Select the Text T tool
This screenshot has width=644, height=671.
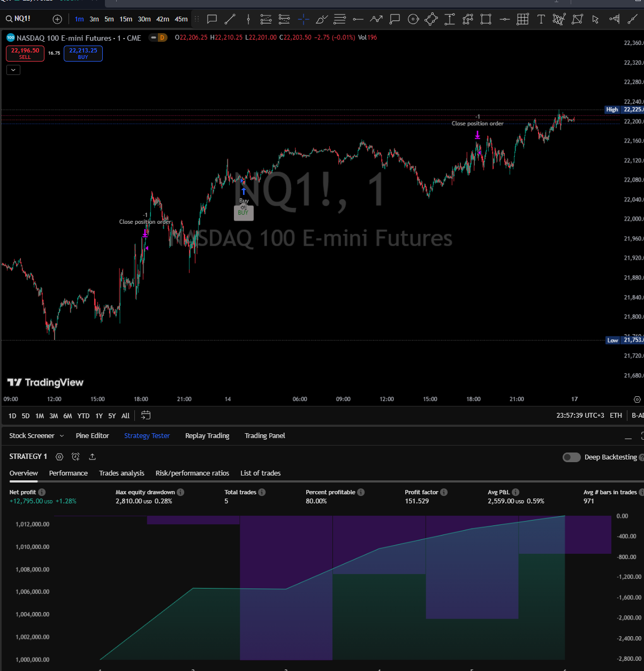541,19
